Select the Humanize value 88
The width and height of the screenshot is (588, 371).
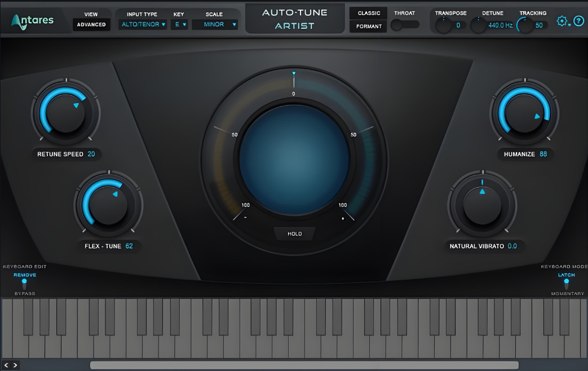543,154
